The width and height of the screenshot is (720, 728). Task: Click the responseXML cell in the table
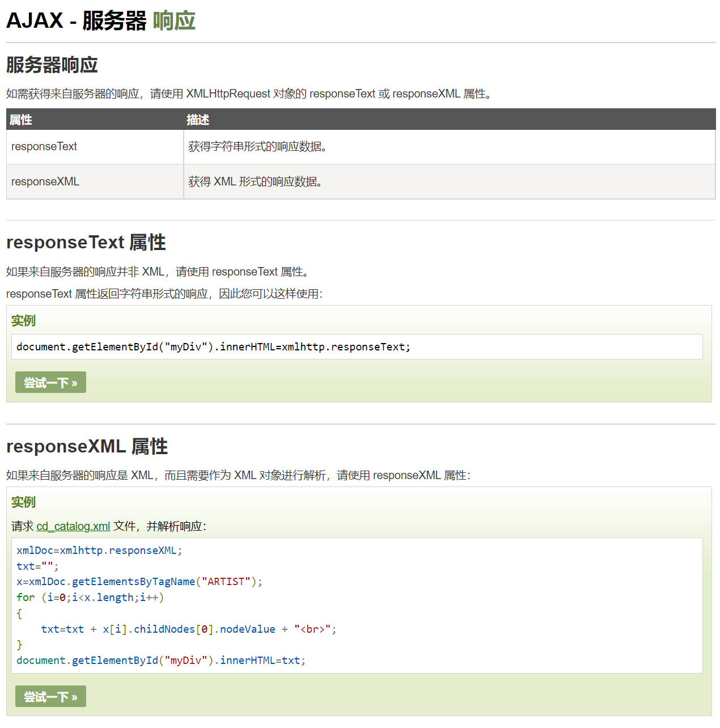coord(95,181)
